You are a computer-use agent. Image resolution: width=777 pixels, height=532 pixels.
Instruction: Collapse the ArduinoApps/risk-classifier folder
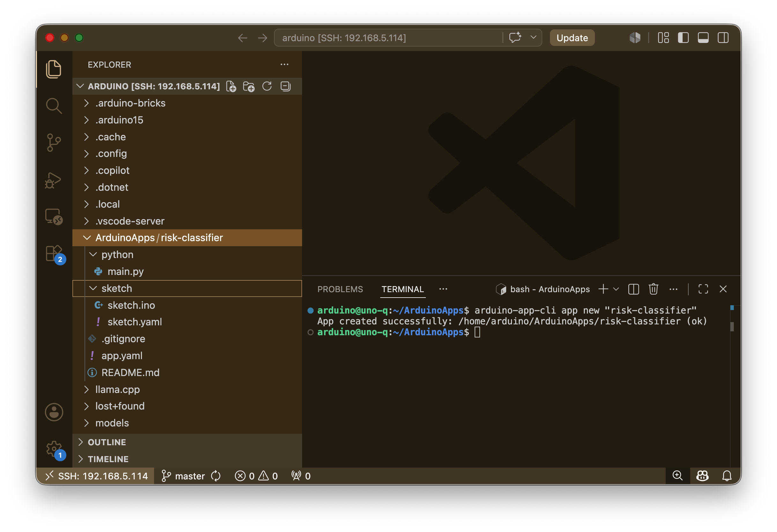(187, 238)
